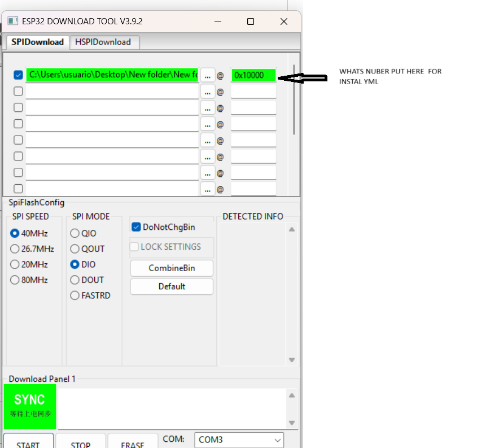The image size is (477, 448).
Task: Click browse button for first file row
Action: click(208, 75)
